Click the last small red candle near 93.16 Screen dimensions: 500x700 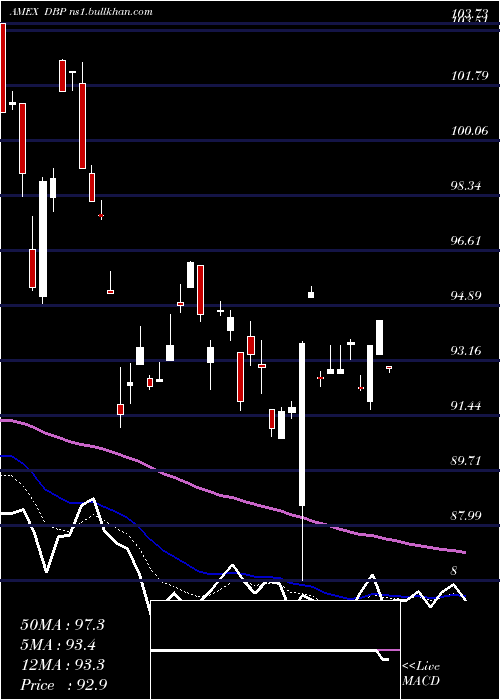[x=389, y=368]
